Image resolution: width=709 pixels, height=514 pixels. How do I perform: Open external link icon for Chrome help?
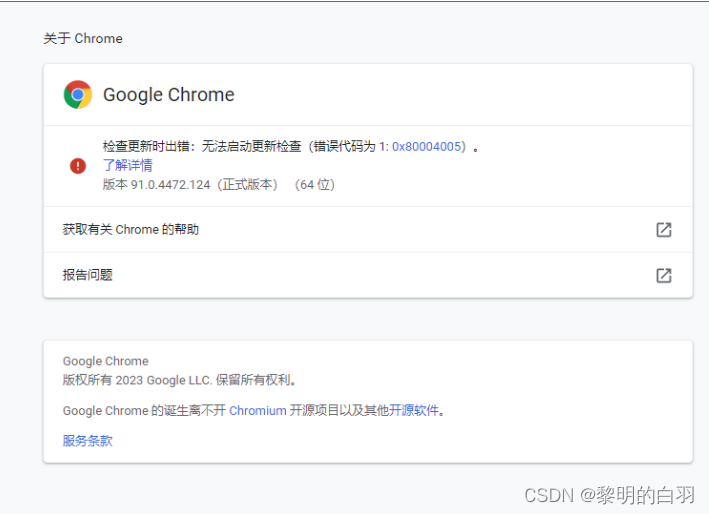(663, 230)
